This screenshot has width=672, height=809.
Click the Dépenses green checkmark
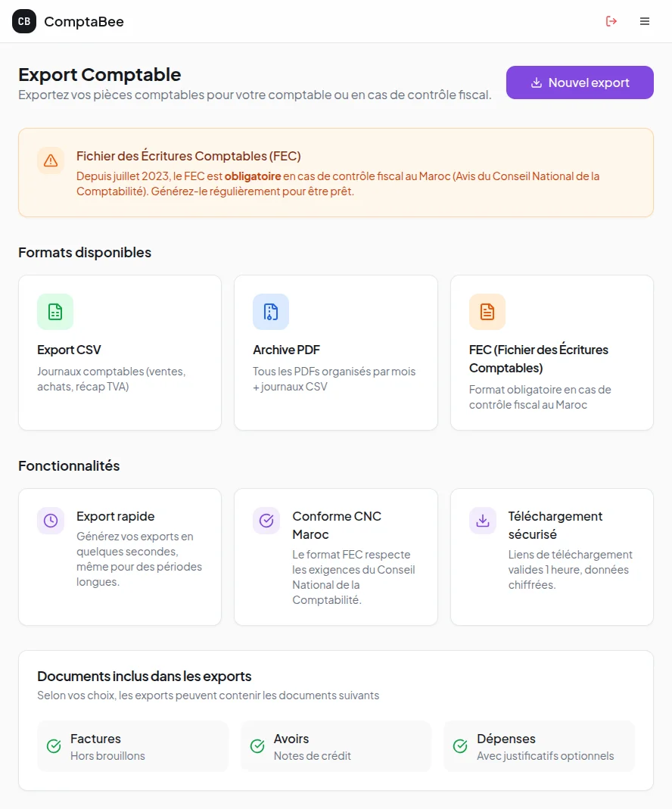(460, 746)
